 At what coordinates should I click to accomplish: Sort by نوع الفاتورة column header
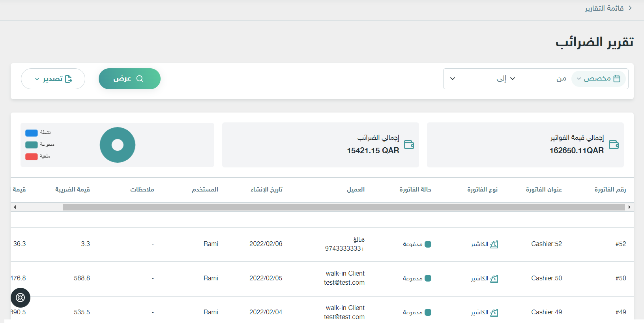[483, 190]
